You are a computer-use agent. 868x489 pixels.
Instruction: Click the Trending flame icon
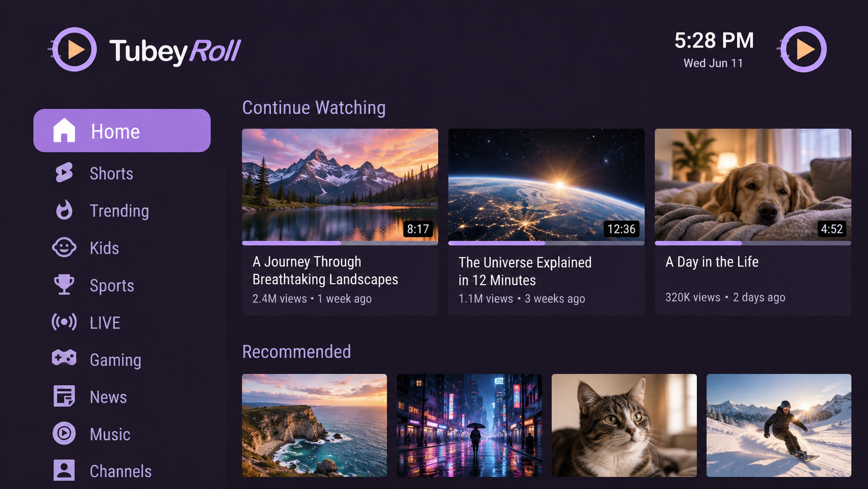point(64,210)
